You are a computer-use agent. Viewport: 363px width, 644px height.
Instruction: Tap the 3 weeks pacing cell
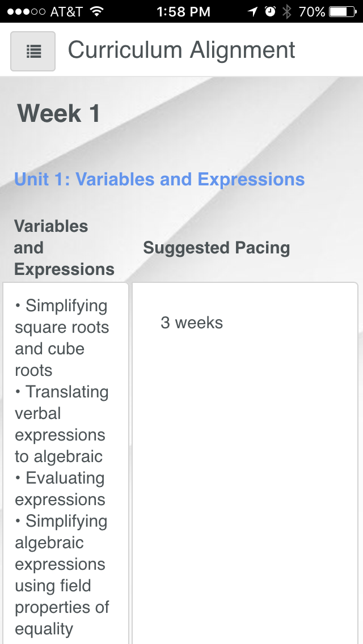pyautogui.click(x=192, y=323)
